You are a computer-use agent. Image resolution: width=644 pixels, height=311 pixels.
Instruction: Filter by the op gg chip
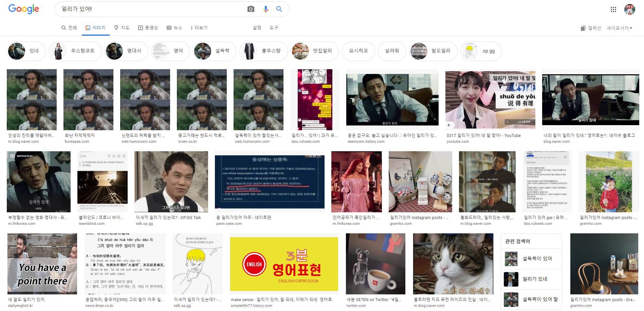pos(481,51)
